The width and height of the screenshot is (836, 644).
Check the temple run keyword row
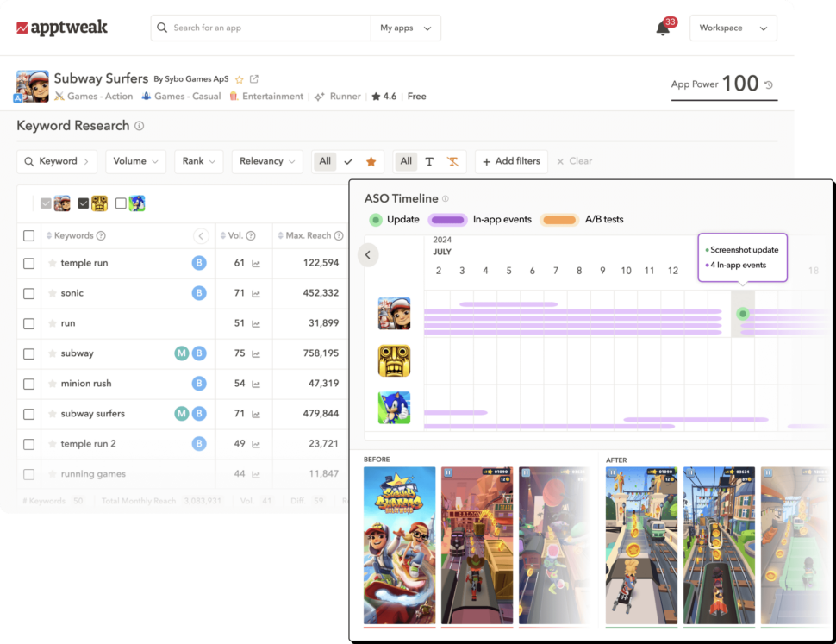pyautogui.click(x=28, y=263)
